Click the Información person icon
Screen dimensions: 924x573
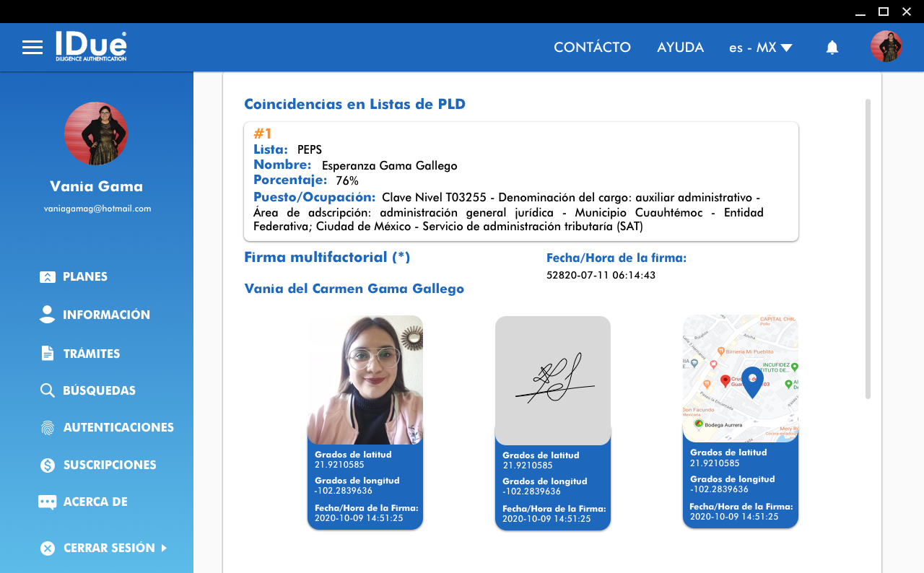point(48,315)
